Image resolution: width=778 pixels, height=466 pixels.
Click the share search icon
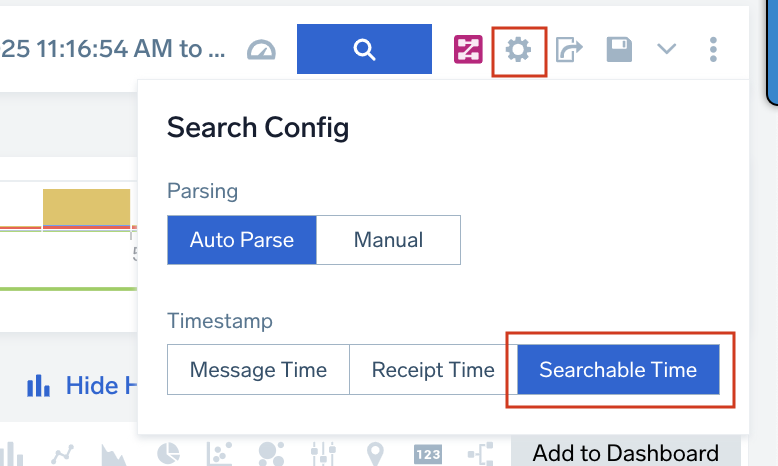pos(569,48)
